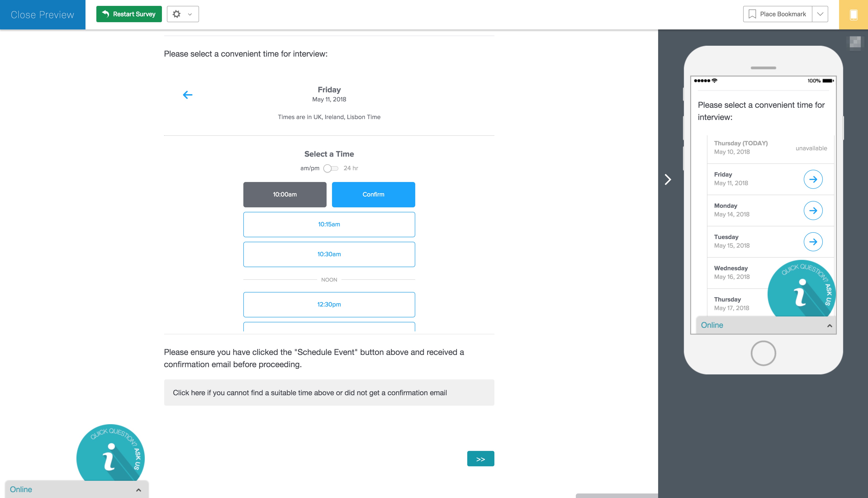868x498 pixels.
Task: Select the arrow next to Tuesday May 15
Action: [x=813, y=242]
